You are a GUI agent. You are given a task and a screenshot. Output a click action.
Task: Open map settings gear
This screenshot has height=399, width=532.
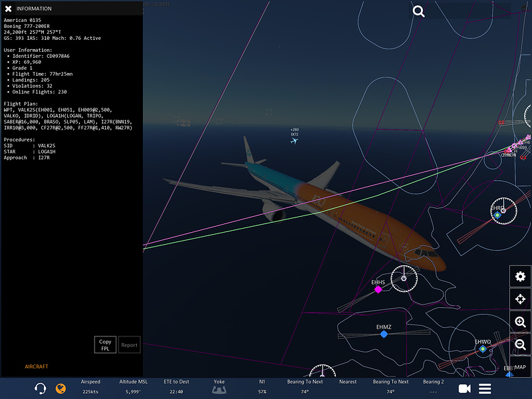[x=520, y=277]
